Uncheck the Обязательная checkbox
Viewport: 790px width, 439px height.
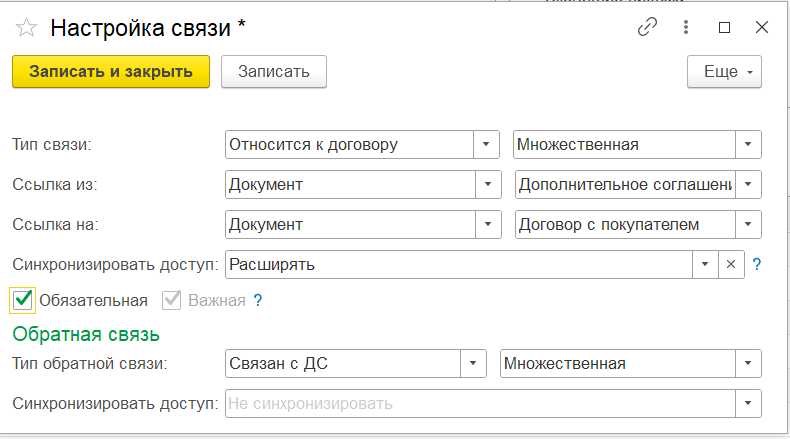point(23,300)
